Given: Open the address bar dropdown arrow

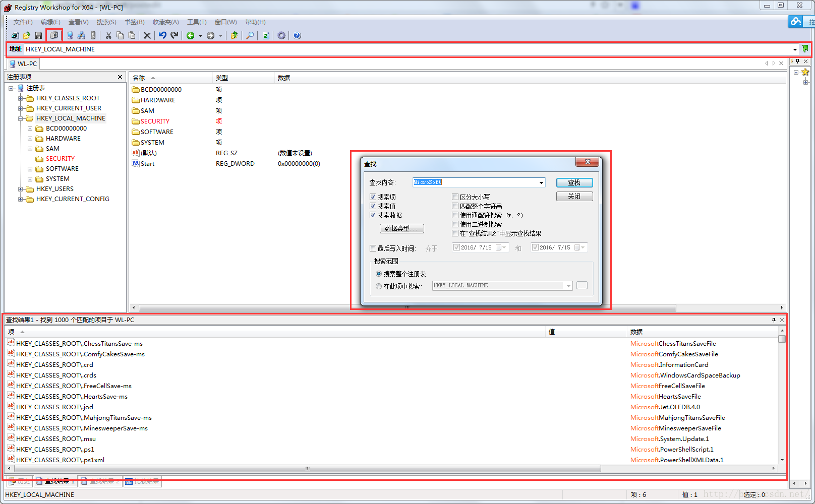Looking at the screenshot, I should pos(795,49).
